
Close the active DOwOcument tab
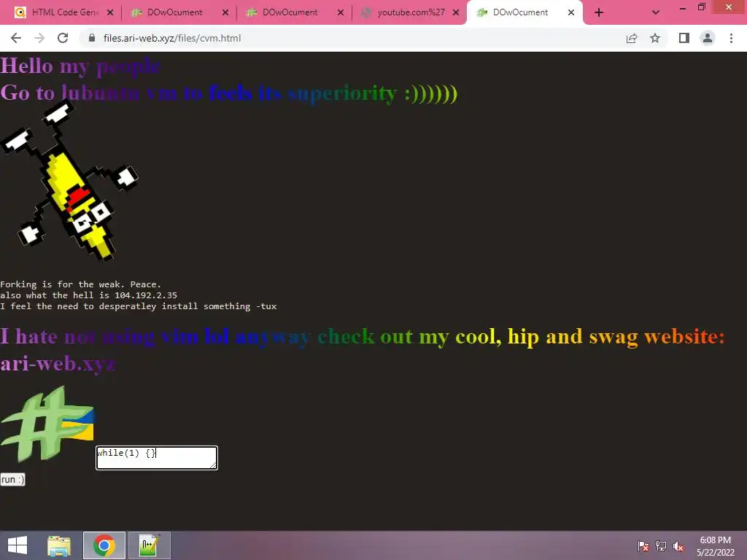pyautogui.click(x=571, y=12)
